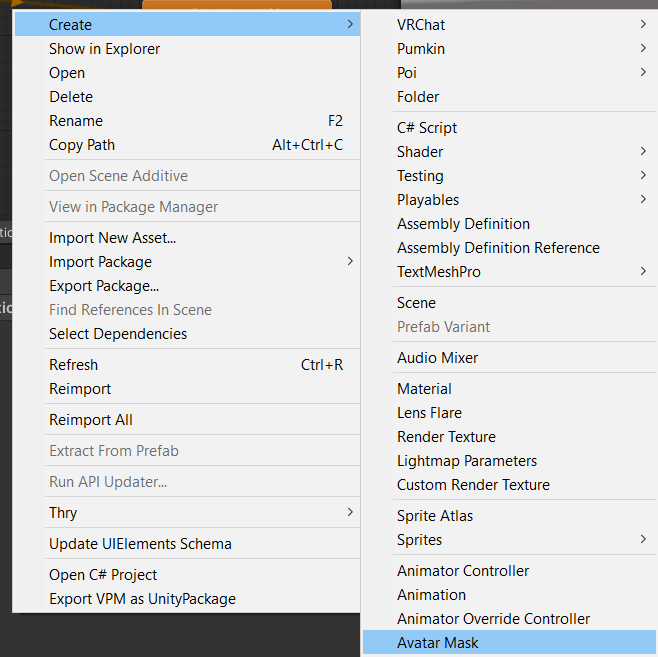Create an Assembly Definition
Viewport: 658px width, 657px height.
(x=509, y=224)
